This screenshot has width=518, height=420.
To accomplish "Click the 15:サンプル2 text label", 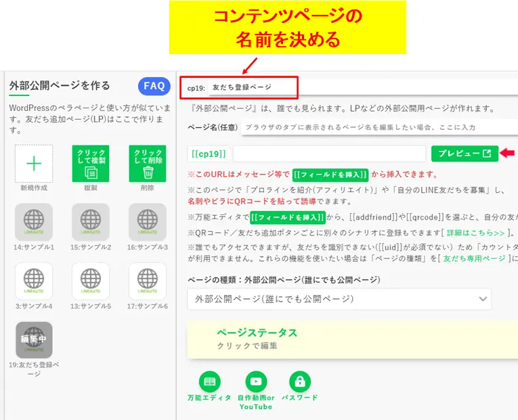I will coord(91,247).
